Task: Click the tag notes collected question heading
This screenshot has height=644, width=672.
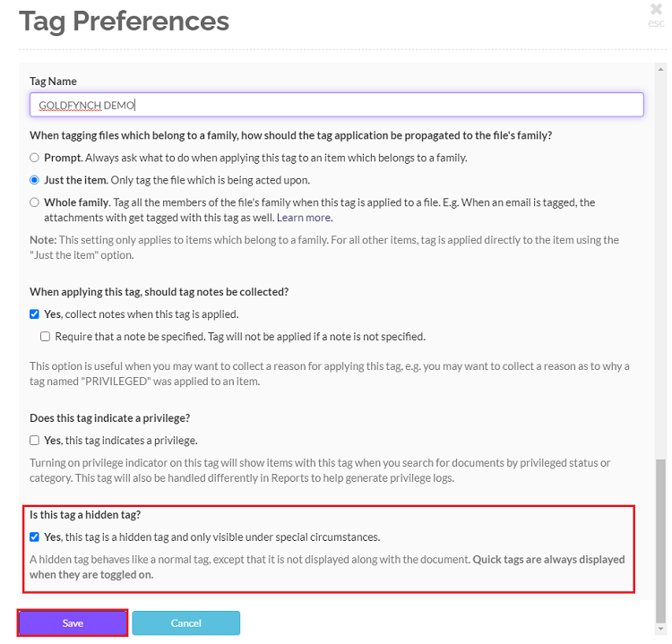Action: [x=159, y=292]
